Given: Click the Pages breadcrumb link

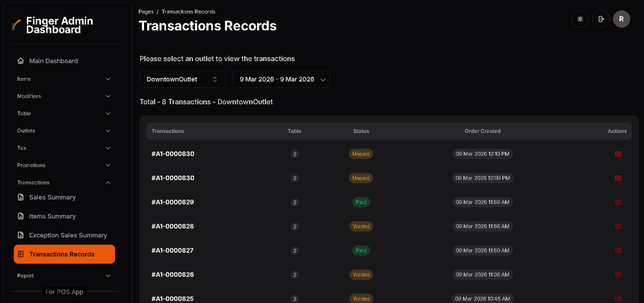Looking at the screenshot, I should point(146,11).
